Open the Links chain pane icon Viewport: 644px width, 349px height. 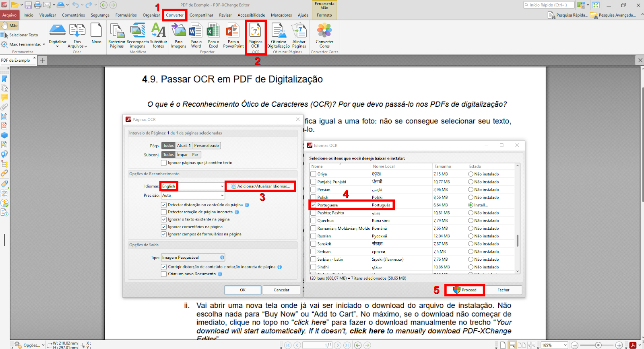(4, 173)
